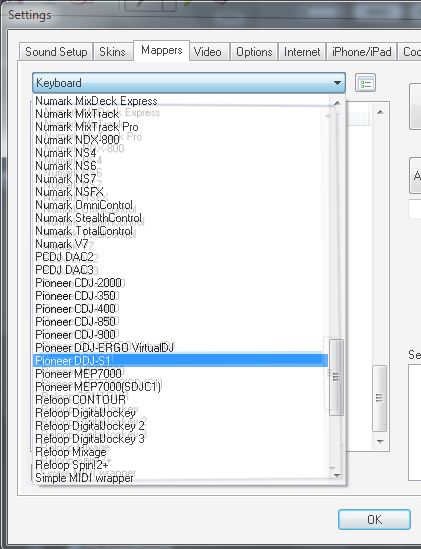421x549 pixels.
Task: Click the mapper list icon beside the dropdown
Action: click(x=365, y=83)
